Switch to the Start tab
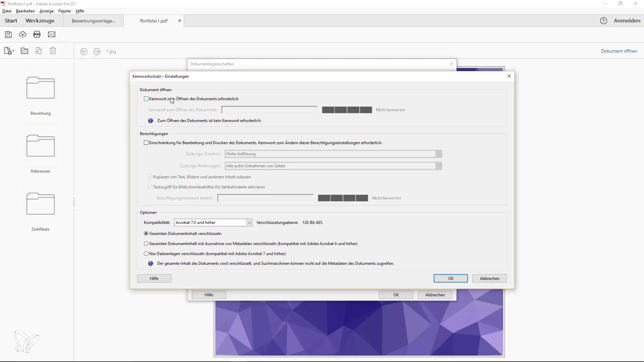Screen dimensions: 644x362 (x=11, y=21)
